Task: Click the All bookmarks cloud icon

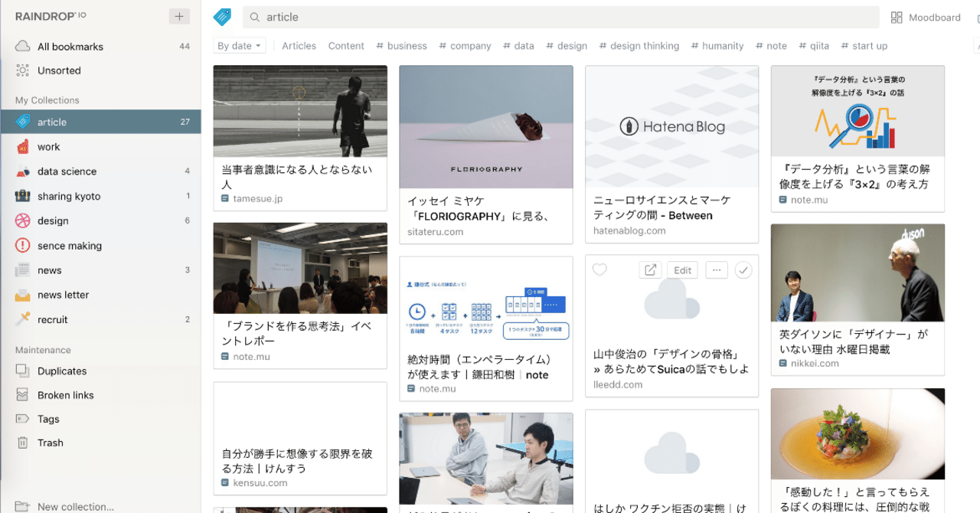Action: [x=23, y=46]
